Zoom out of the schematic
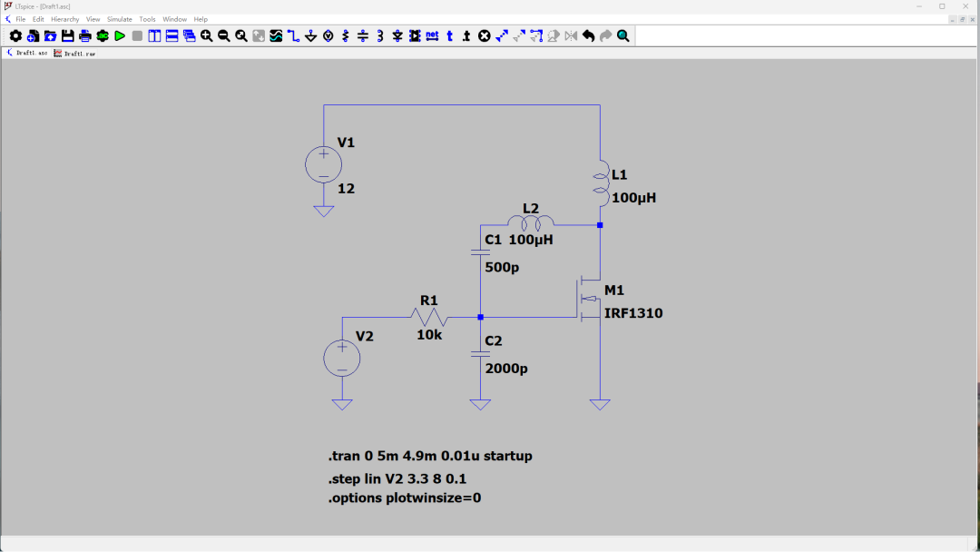 click(x=224, y=36)
